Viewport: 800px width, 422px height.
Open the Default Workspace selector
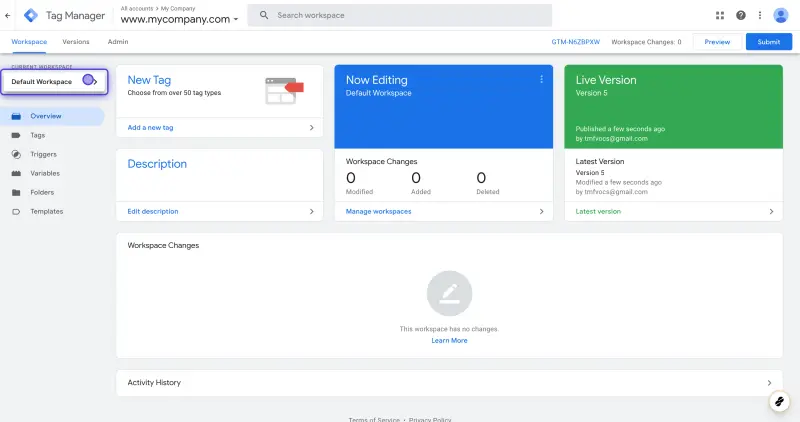point(54,82)
